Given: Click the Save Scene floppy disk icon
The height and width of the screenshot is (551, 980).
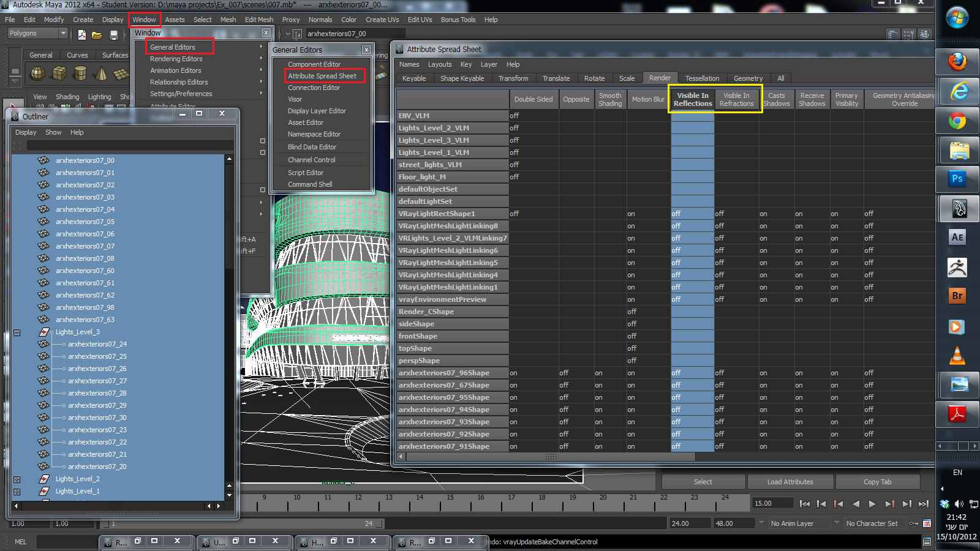Looking at the screenshot, I should 113,35.
